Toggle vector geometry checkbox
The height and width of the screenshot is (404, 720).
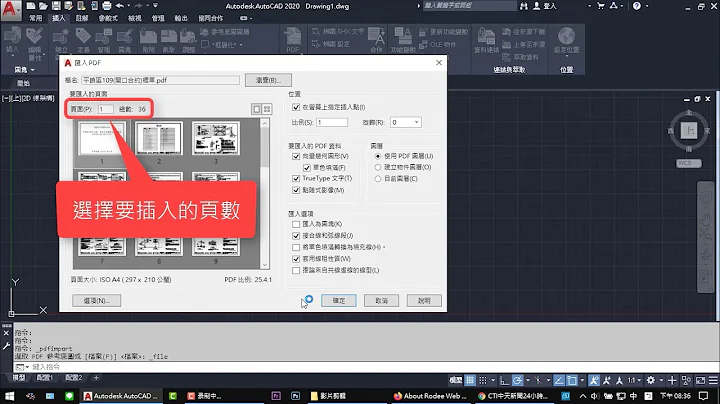pyautogui.click(x=296, y=156)
